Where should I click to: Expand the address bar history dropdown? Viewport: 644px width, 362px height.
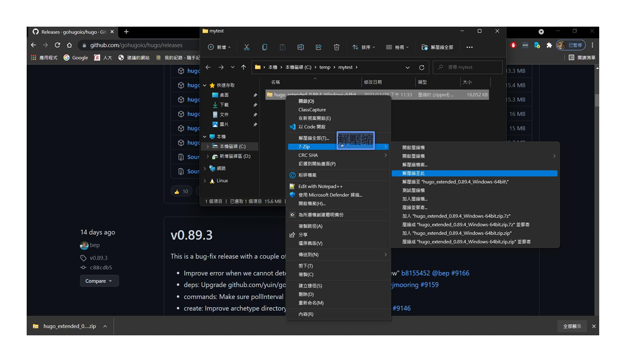pyautogui.click(x=408, y=67)
